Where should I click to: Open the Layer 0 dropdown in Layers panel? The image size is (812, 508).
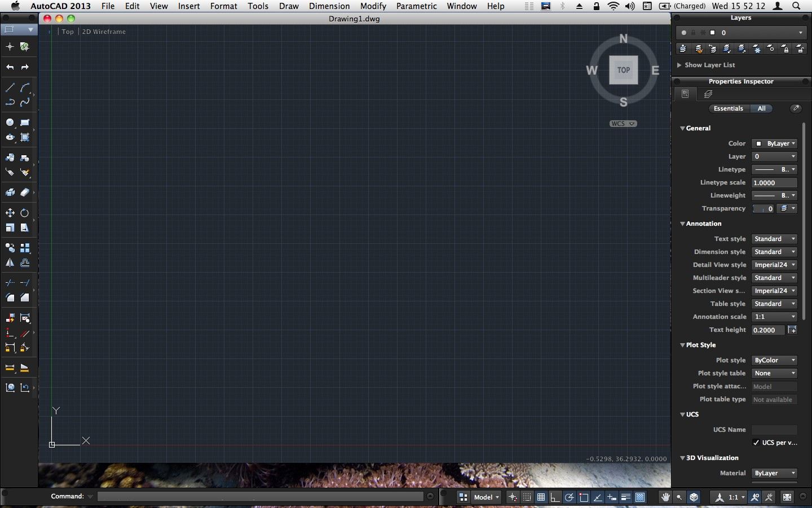pyautogui.click(x=741, y=33)
